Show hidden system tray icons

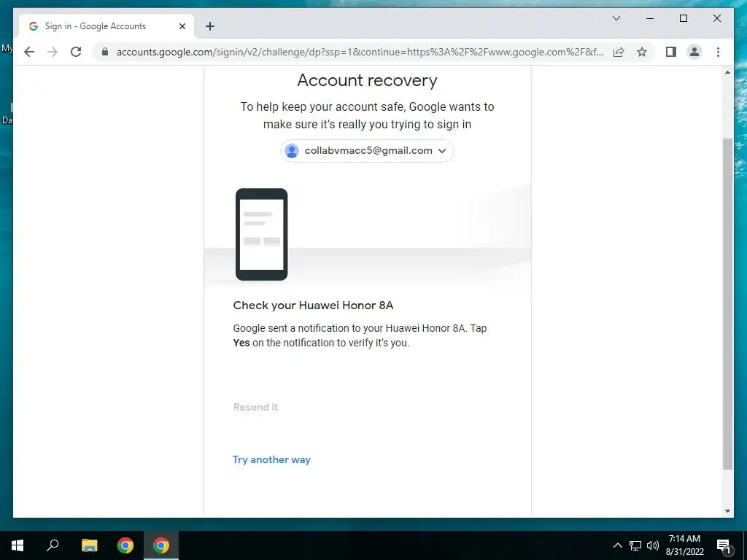[x=617, y=545]
